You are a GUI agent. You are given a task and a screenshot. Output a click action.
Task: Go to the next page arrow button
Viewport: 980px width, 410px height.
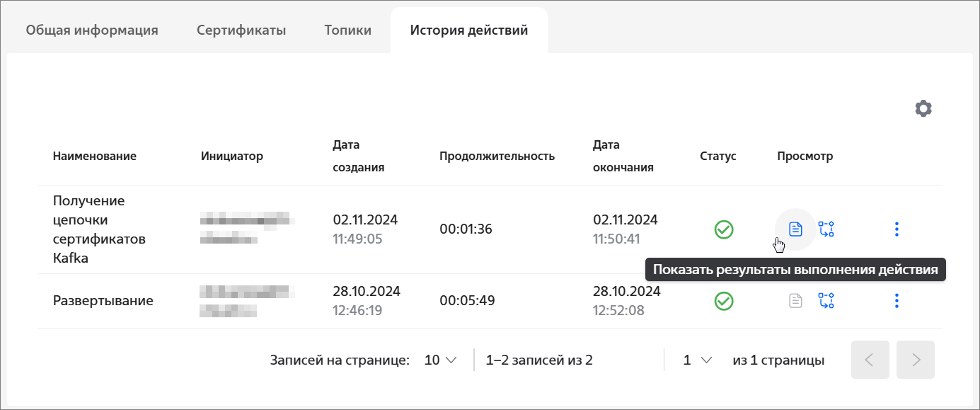pyautogui.click(x=916, y=360)
